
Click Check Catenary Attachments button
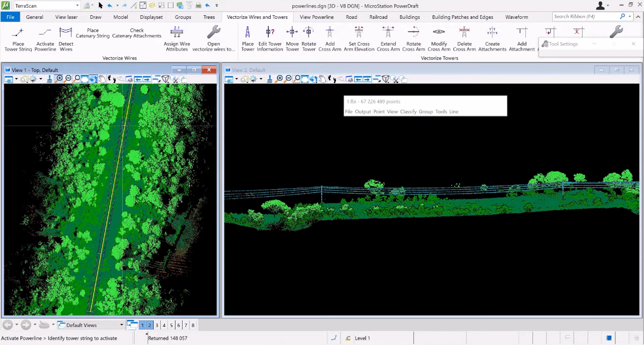[137, 33]
